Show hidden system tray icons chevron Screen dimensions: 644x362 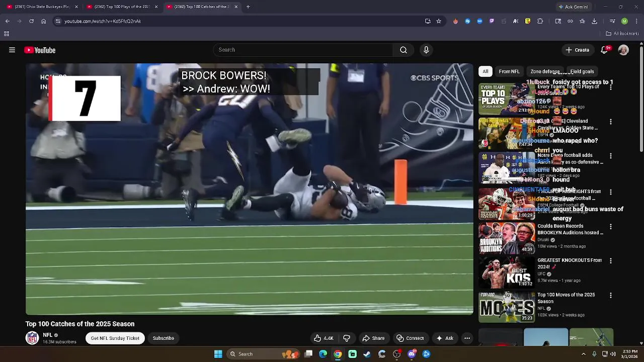tap(584, 354)
